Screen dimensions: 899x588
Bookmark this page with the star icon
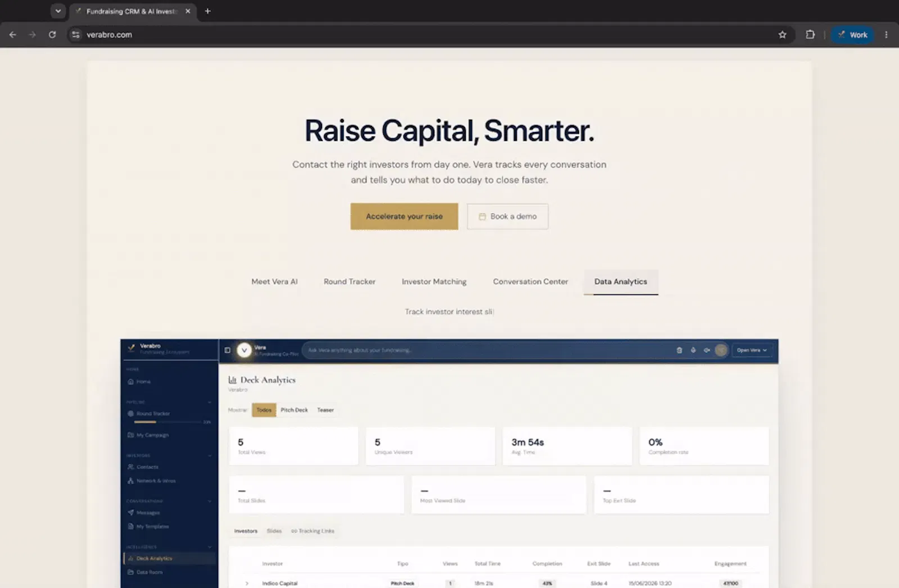point(782,35)
